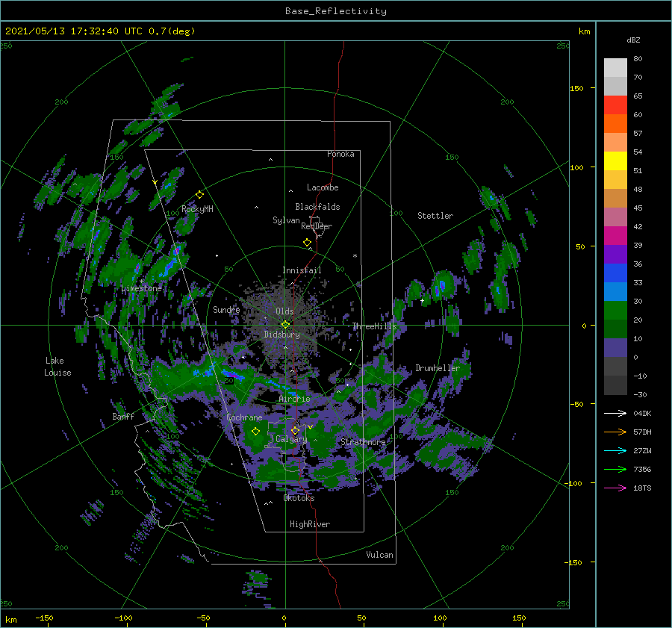Click the Banff label

(x=123, y=416)
